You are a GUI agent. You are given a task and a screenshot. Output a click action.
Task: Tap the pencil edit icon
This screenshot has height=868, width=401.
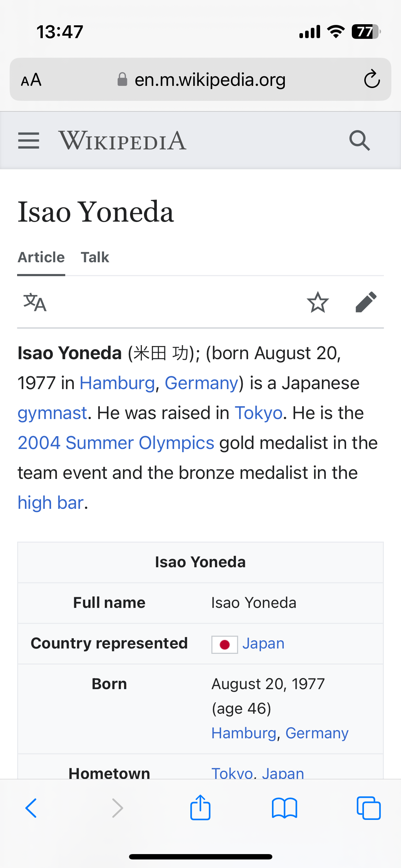coord(366,303)
